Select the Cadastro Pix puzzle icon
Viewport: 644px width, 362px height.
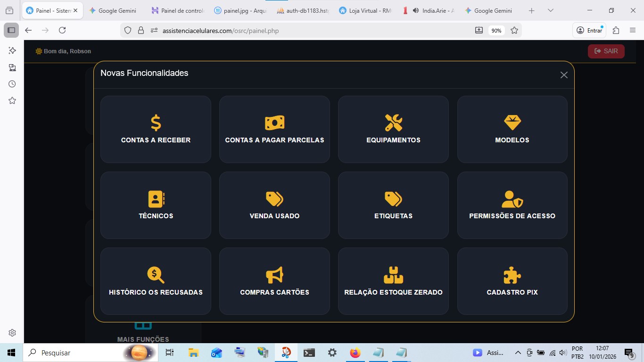[x=512, y=275]
